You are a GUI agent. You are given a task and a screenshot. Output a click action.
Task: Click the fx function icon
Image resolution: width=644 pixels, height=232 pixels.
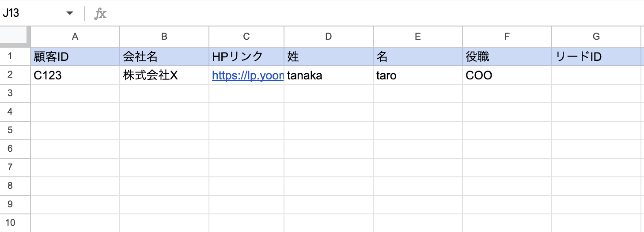point(100,14)
